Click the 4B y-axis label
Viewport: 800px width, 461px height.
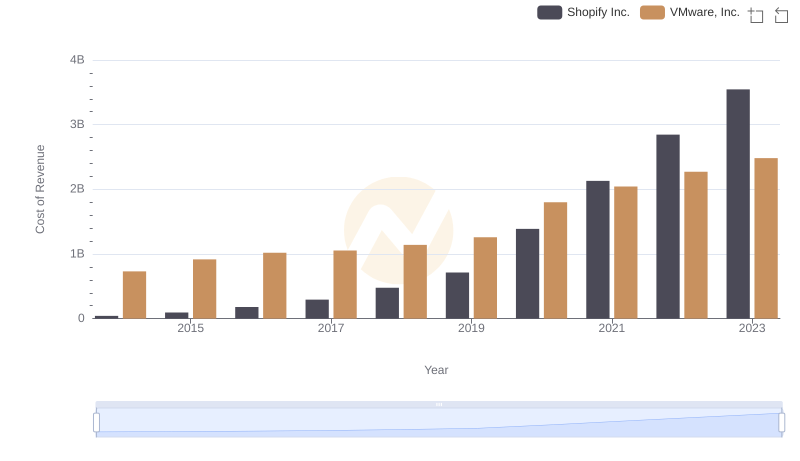pos(77,60)
